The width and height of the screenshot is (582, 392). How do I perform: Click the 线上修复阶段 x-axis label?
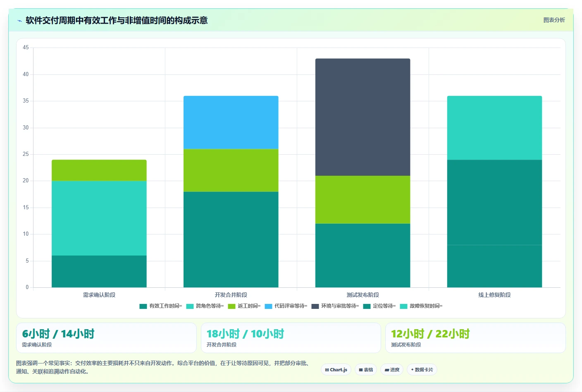(x=495, y=295)
